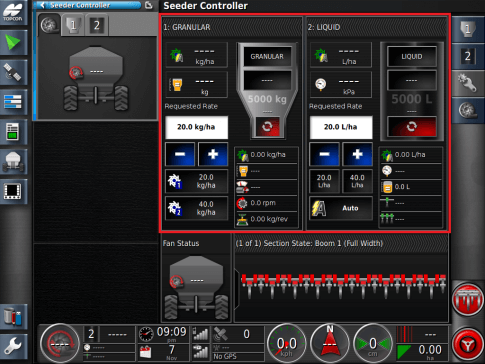The width and height of the screenshot is (485, 364).
Task: Toggle the red auto steering wheel button
Action: coord(468,344)
